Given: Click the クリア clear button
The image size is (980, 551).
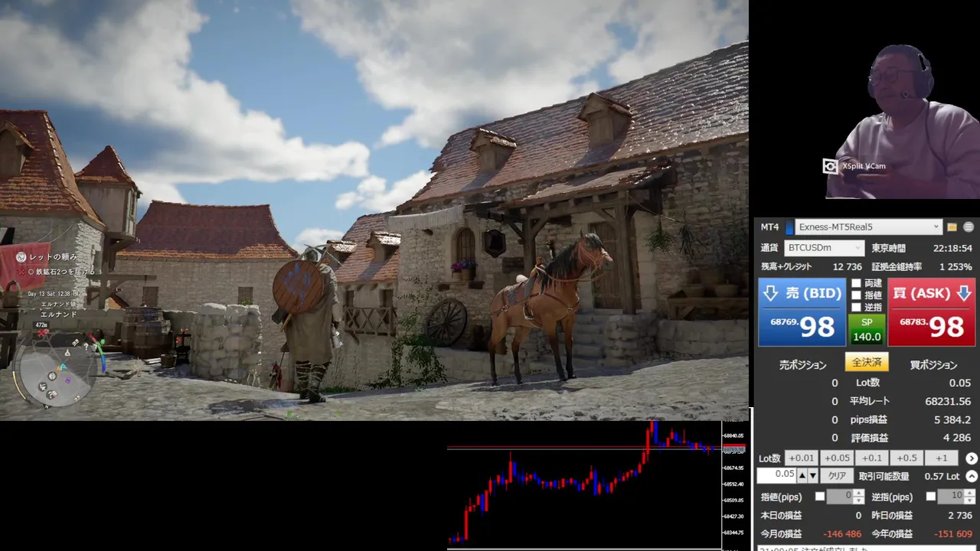Looking at the screenshot, I should [x=837, y=476].
